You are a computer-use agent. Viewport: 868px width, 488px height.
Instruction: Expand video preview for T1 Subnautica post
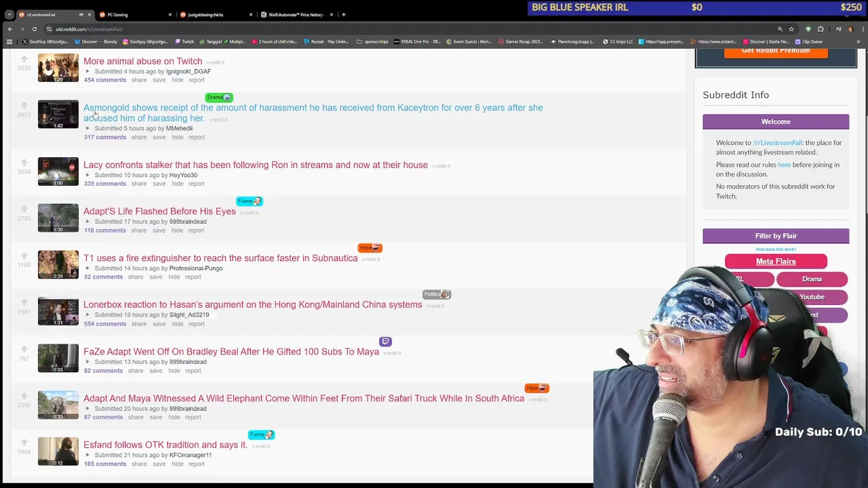coord(87,268)
